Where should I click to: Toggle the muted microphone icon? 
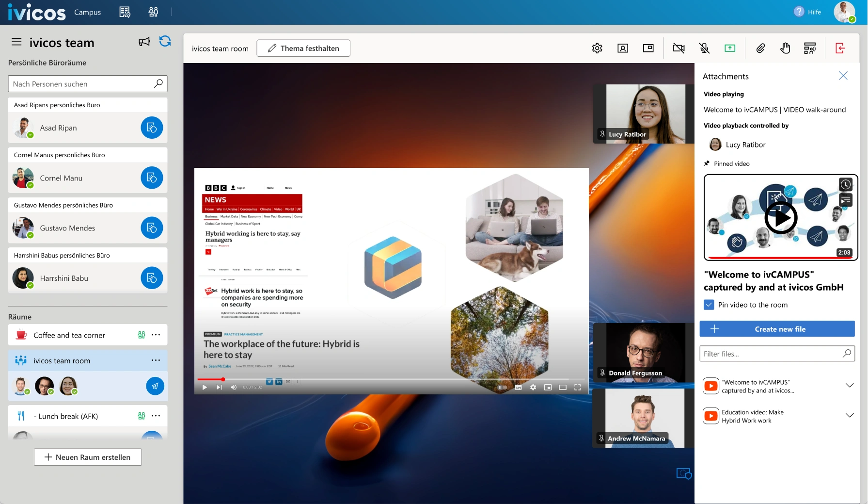(x=704, y=48)
